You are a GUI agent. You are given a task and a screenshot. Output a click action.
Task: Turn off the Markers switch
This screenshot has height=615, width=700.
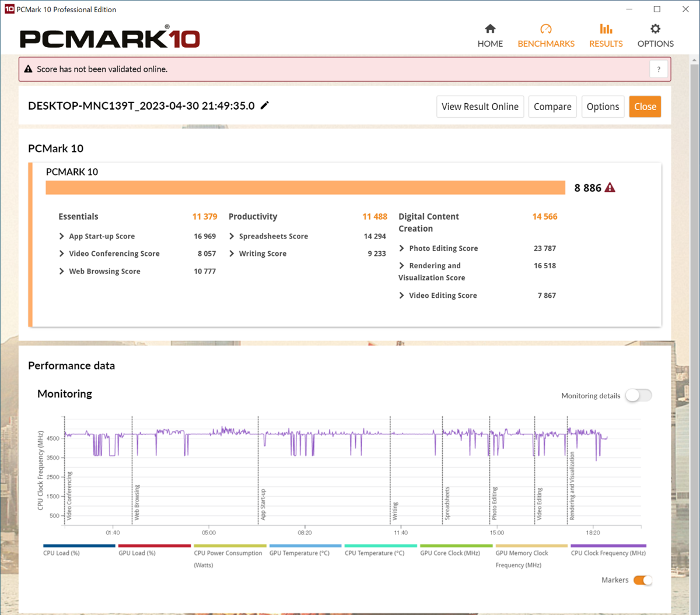point(643,580)
